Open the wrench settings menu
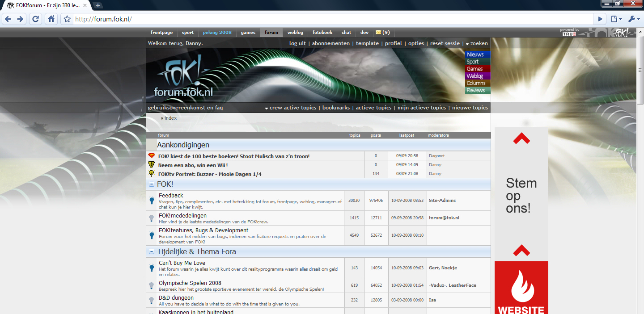Screen dimensions: 644x314 click(x=634, y=19)
